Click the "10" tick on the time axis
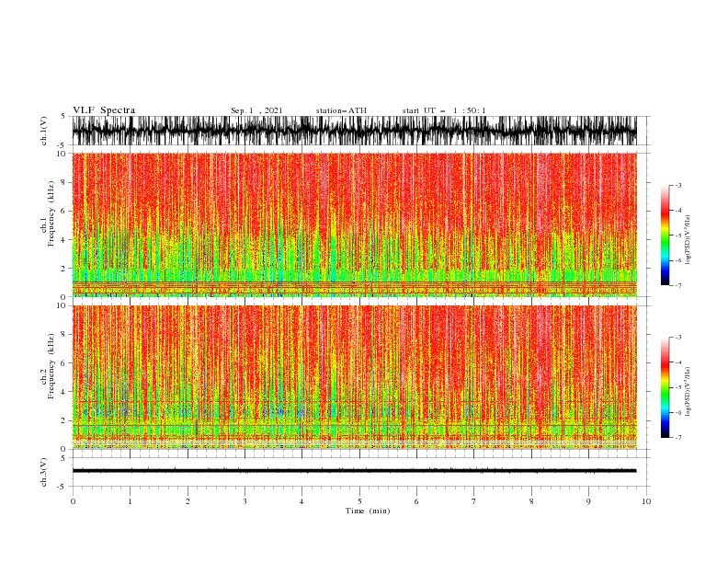Screen dimensions: 728x563 pyautogui.click(x=646, y=501)
